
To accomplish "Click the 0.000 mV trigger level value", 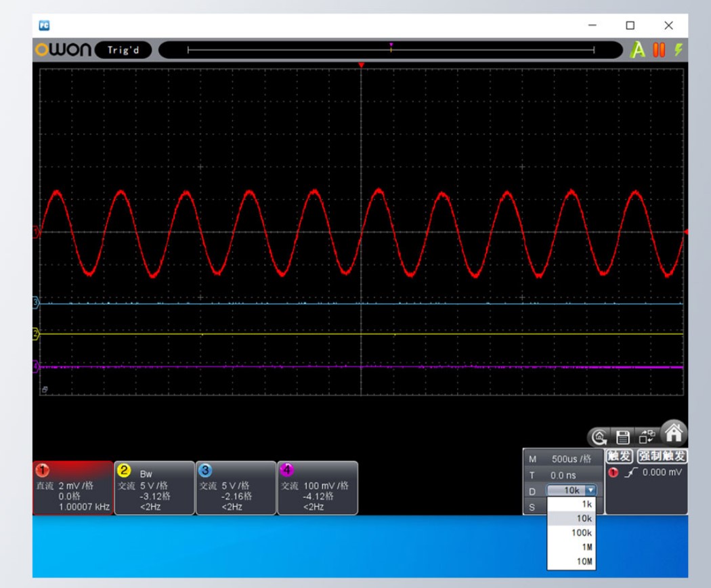I will (662, 472).
